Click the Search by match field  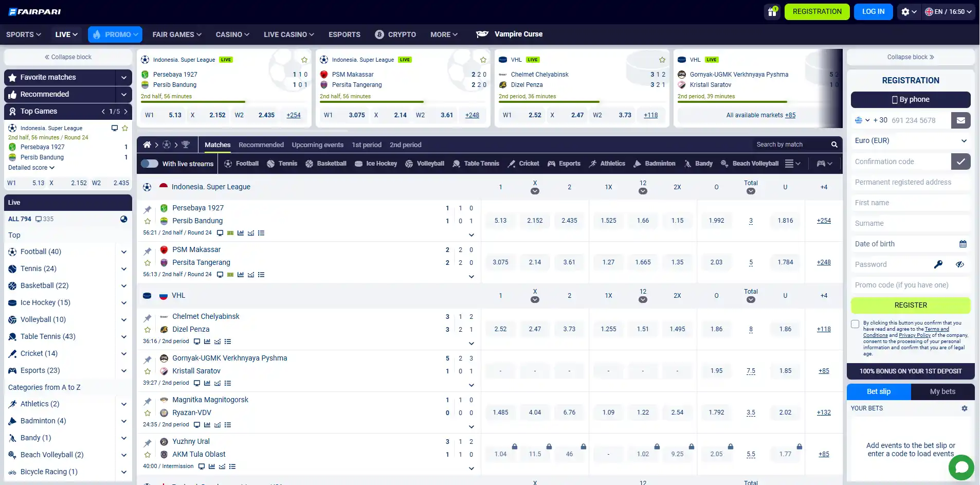[x=791, y=145]
